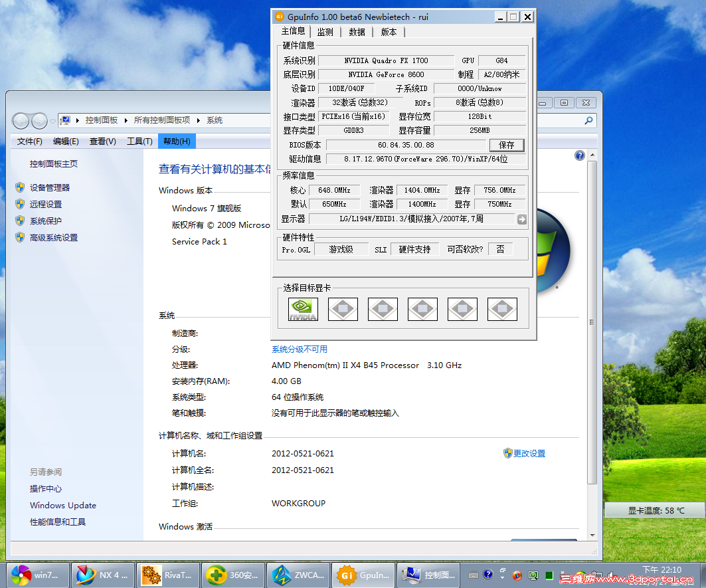
Task: Click the NVIDIA GeForce 8600 field
Action: coord(387,74)
